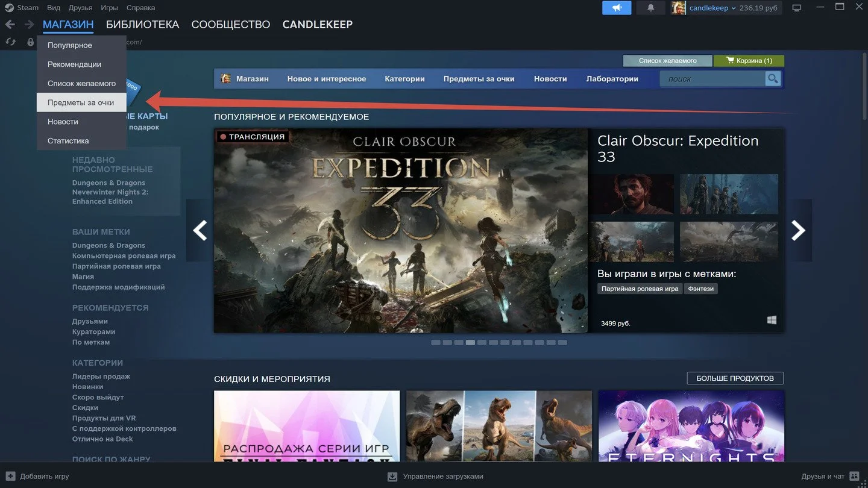Click the magnifying glass search icon
The image size is (868, 488).
click(x=773, y=79)
